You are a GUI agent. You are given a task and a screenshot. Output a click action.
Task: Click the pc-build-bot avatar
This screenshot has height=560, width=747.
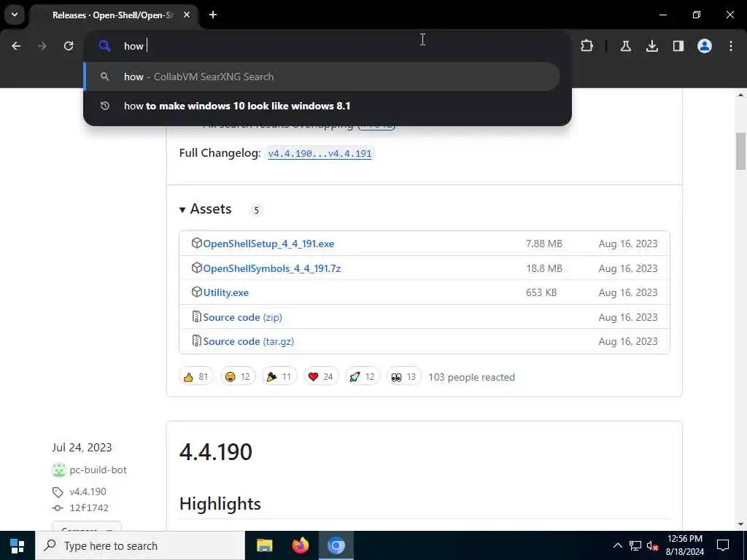point(58,470)
